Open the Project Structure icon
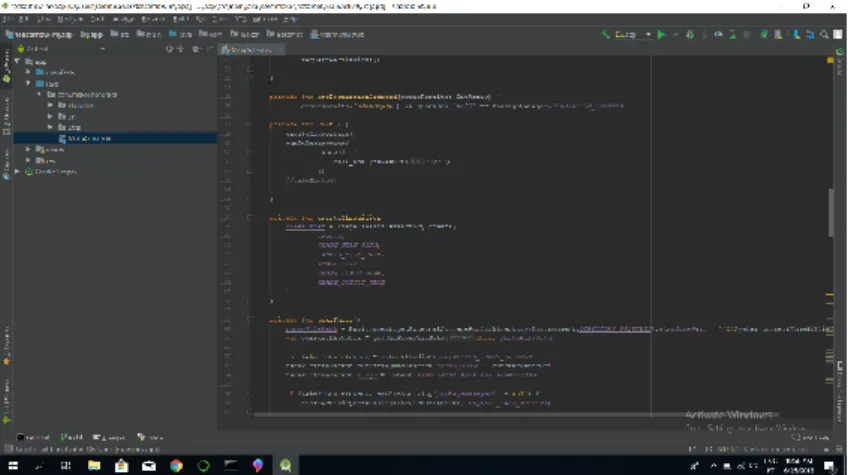The width and height of the screenshot is (848, 475). [810, 35]
